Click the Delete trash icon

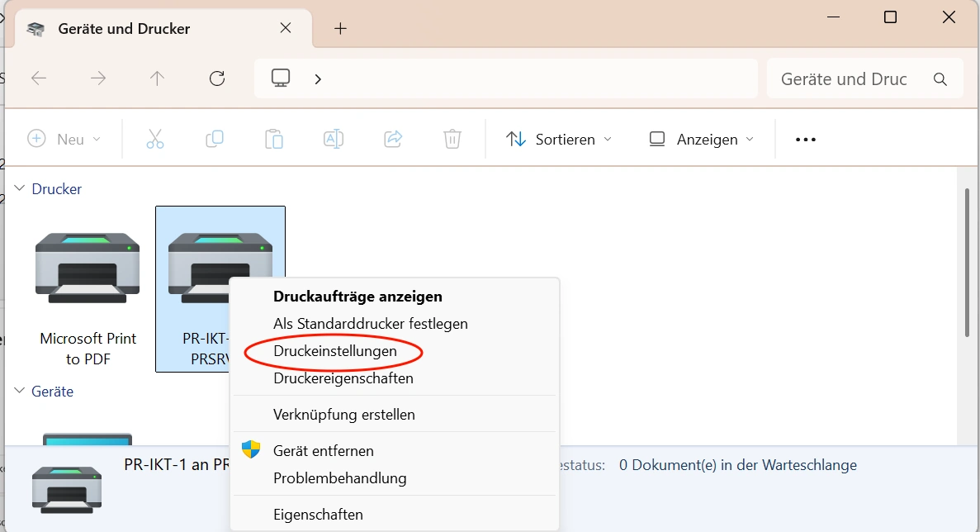(452, 139)
